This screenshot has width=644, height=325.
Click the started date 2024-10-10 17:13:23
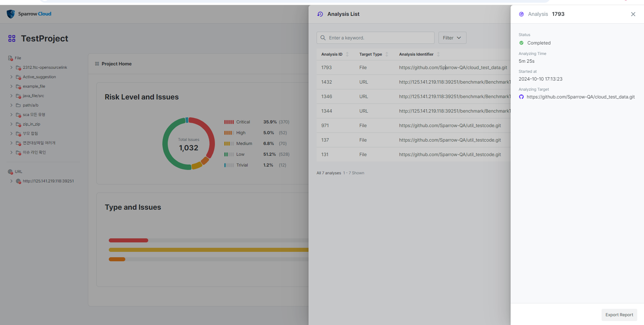tap(541, 79)
